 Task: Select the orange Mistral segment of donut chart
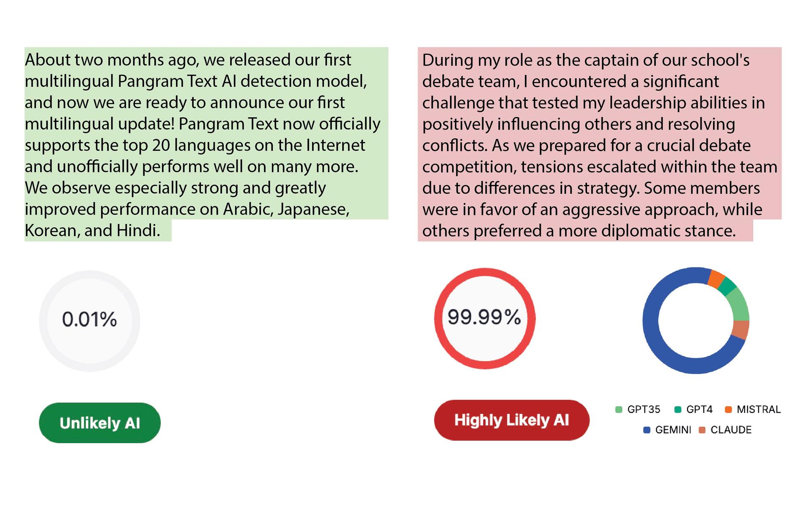pyautogui.click(x=716, y=278)
